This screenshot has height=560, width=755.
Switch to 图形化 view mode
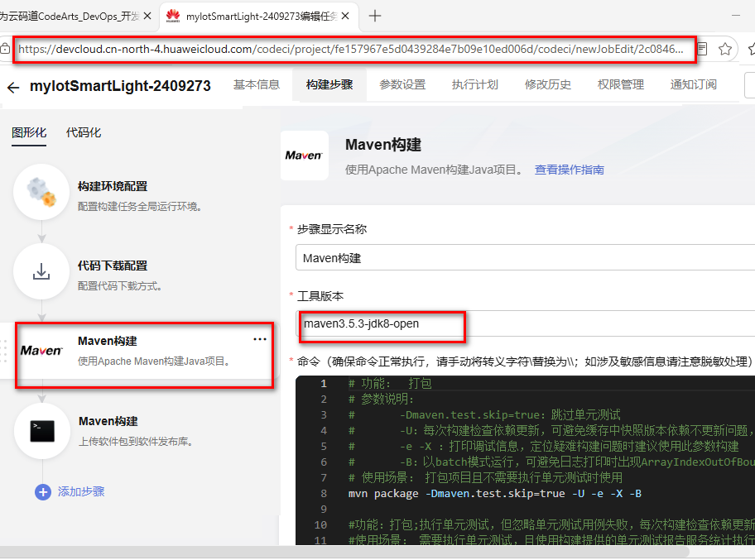click(29, 133)
